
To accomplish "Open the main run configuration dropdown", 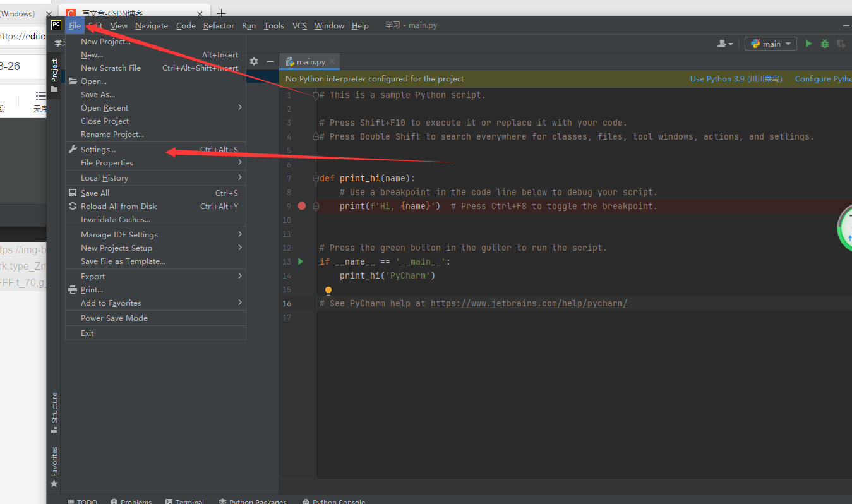I will coord(771,44).
